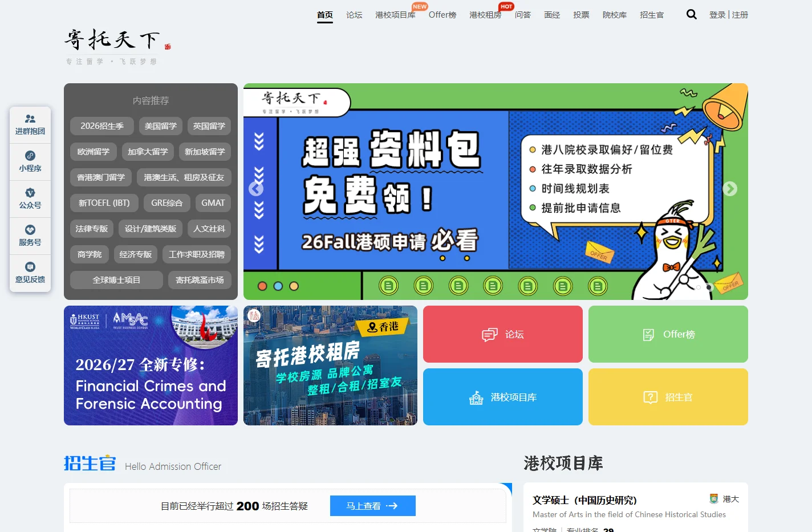The image size is (812, 532).
Task: Open the yellow 招生官 tile
Action: click(x=668, y=397)
